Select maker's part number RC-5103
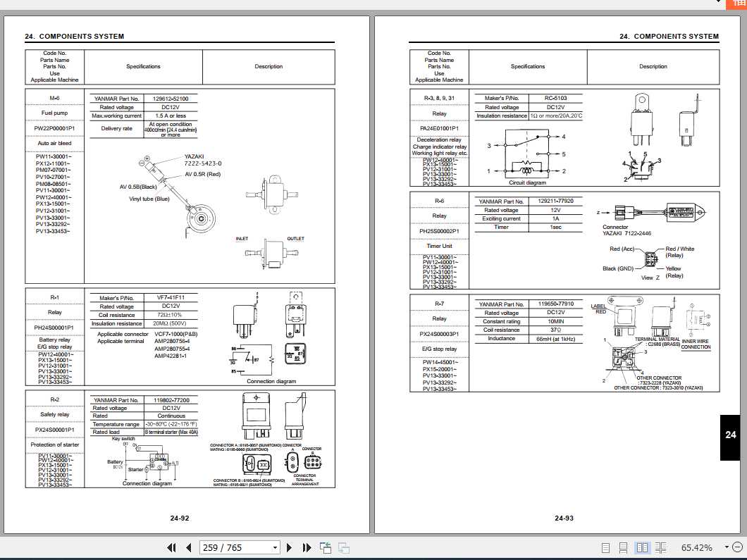747x560 pixels. coord(555,98)
